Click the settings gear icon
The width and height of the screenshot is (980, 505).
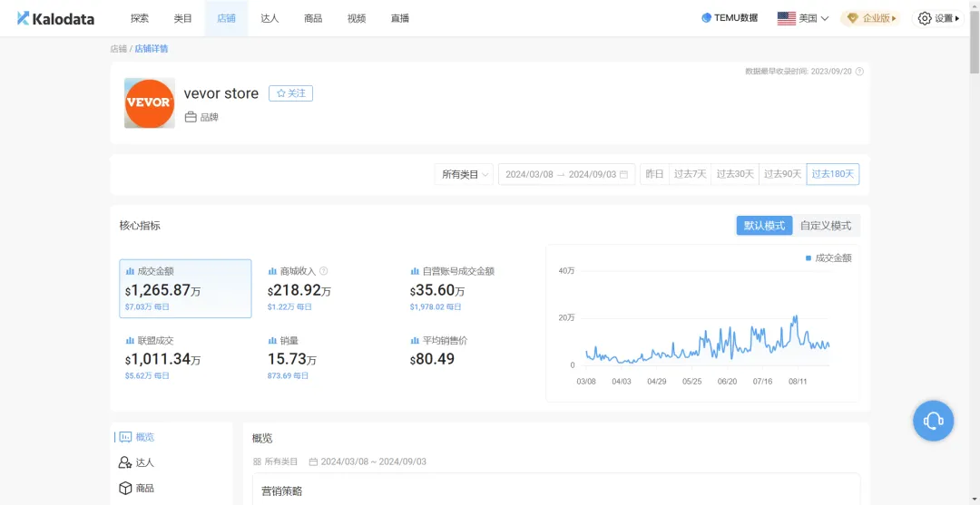(x=925, y=18)
